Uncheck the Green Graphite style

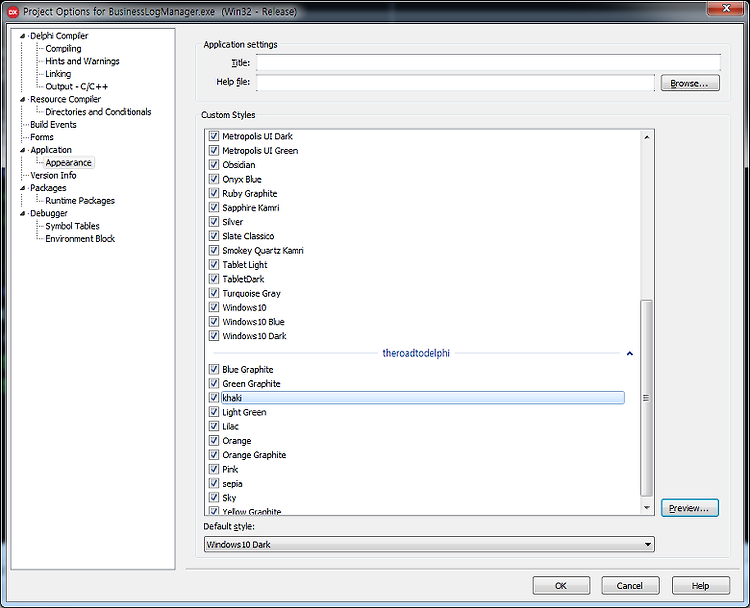(x=214, y=384)
